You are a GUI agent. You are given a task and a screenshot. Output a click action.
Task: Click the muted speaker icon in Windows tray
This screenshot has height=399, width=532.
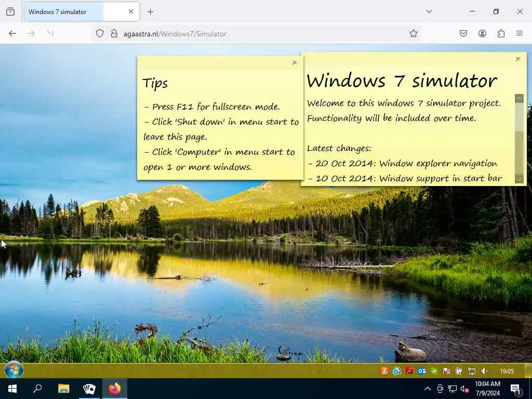(x=465, y=389)
